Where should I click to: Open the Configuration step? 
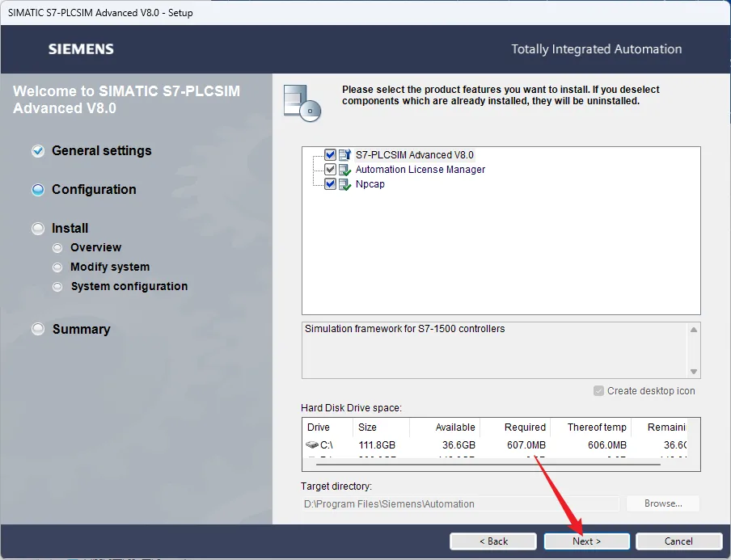[94, 190]
